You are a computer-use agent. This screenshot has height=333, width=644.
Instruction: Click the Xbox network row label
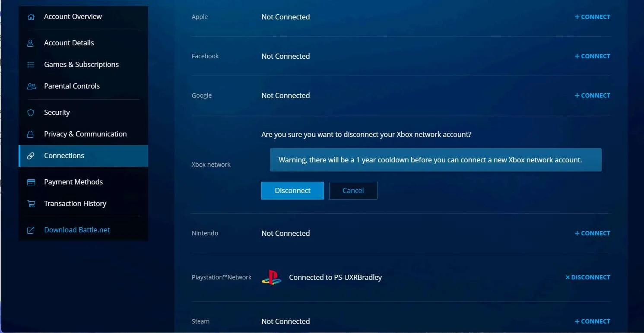[x=211, y=165]
